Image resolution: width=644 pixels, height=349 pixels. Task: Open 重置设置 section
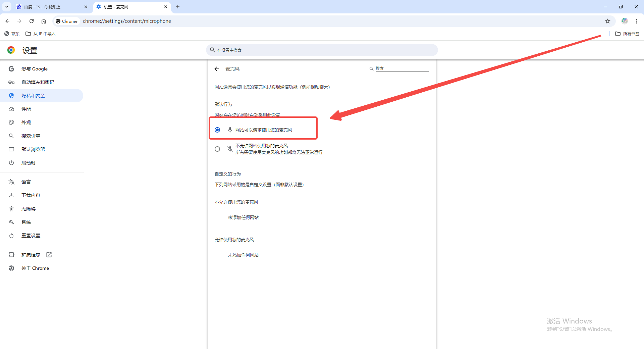42,236
